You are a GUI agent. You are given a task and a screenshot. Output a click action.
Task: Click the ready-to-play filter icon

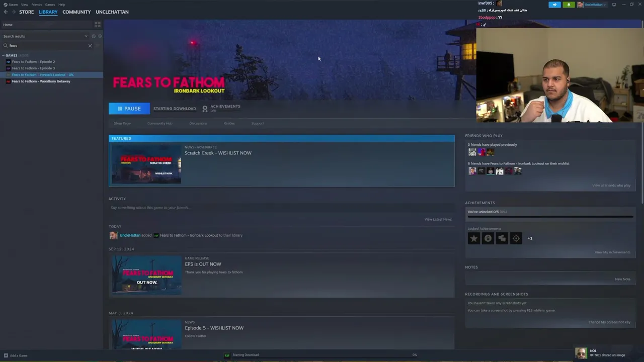click(100, 36)
